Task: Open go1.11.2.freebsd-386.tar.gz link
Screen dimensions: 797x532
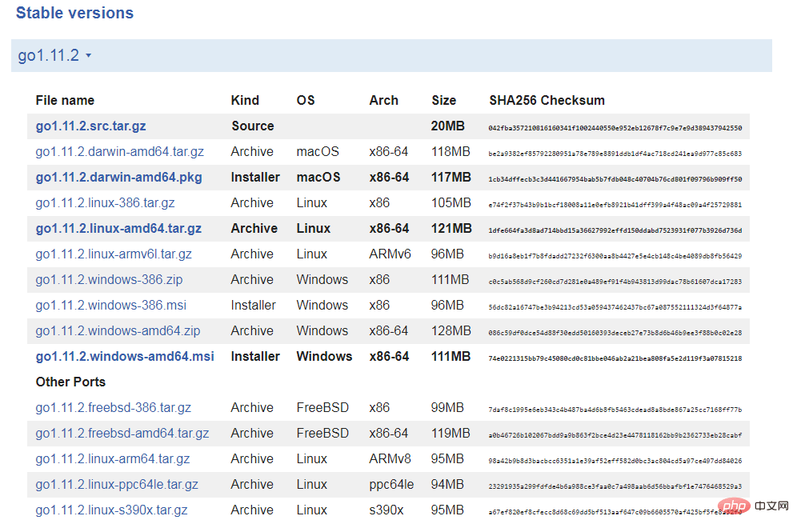Action: coord(113,407)
